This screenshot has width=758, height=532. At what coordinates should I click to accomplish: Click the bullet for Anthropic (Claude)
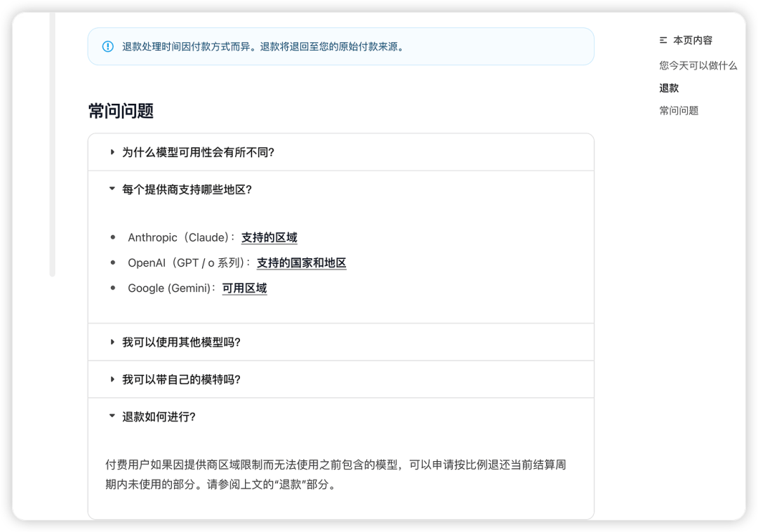click(x=113, y=237)
